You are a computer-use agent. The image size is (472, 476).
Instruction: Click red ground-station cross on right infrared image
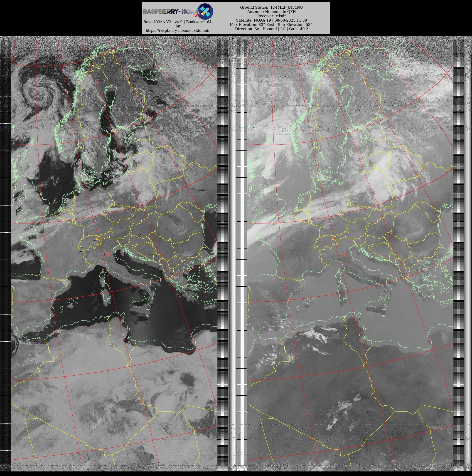click(344, 254)
